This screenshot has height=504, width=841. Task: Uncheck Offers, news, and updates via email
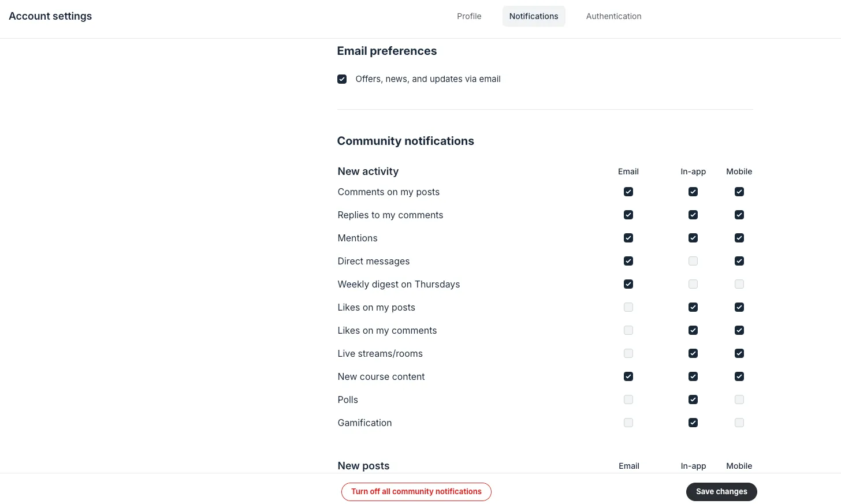click(342, 79)
